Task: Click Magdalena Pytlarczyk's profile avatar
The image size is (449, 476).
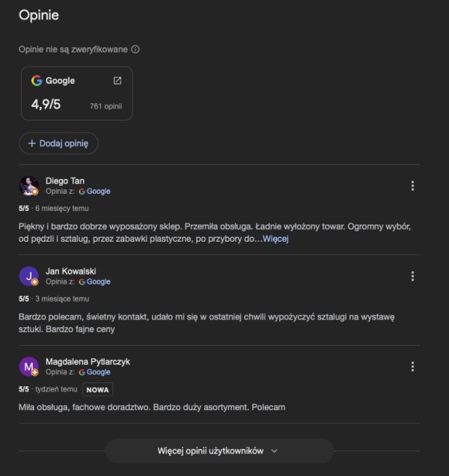Action: (x=28, y=367)
